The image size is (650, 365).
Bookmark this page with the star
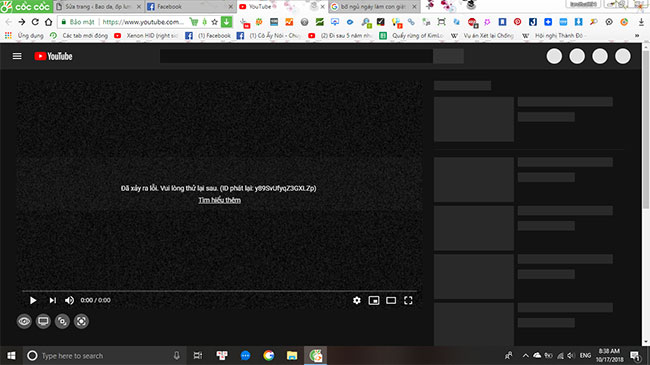(214, 22)
